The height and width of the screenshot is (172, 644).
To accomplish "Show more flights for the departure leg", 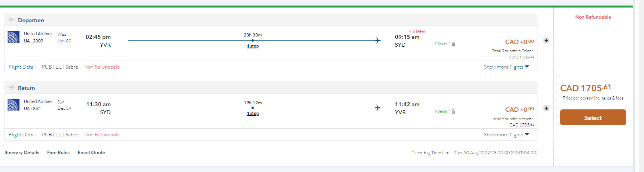I will pos(506,67).
